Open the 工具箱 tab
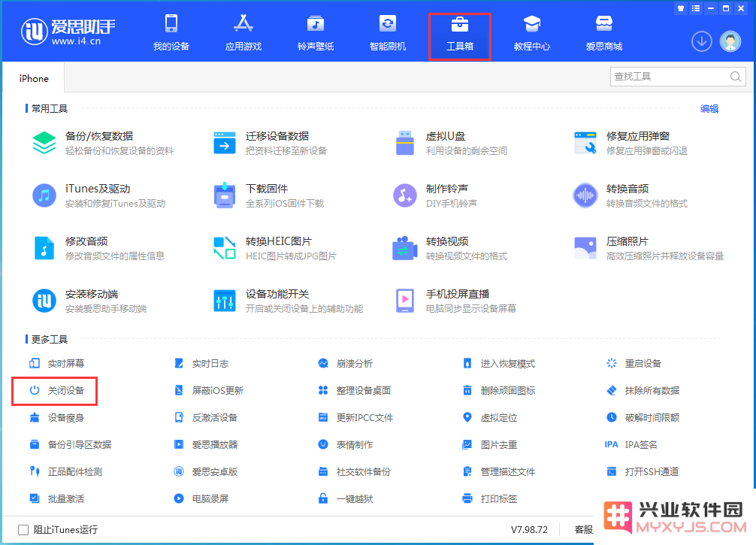756x545 pixels. point(459,37)
